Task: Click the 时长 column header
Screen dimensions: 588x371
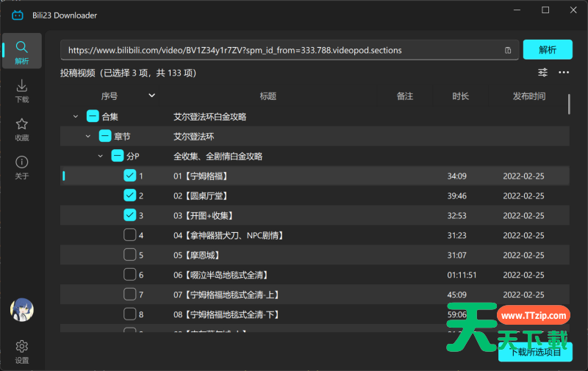Action: (461, 96)
